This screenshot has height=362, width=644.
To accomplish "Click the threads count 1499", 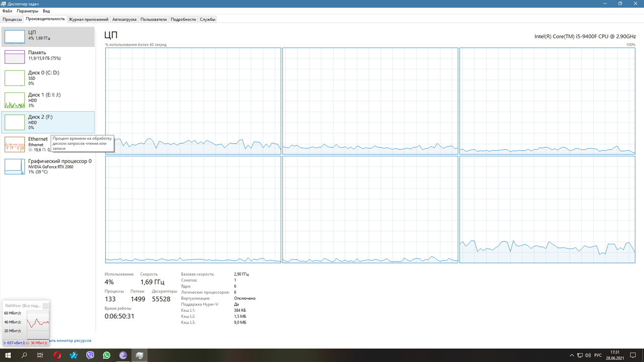I will (138, 299).
